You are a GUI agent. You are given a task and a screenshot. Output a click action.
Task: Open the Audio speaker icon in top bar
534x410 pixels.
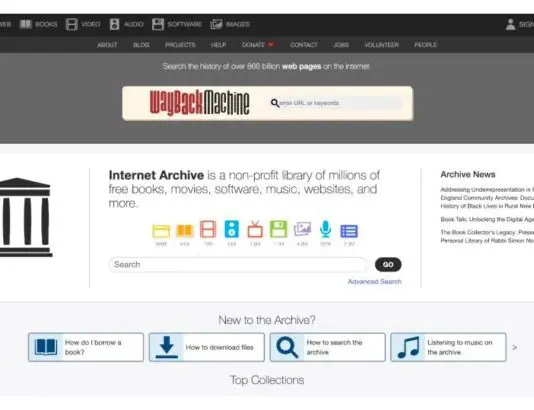tap(114, 24)
